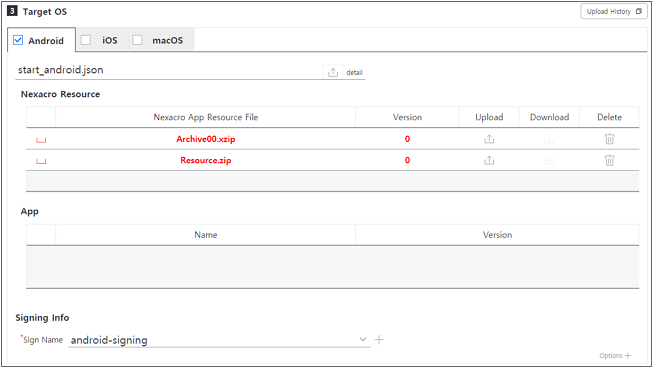Open Upload History
The image size is (652, 367).
pyautogui.click(x=614, y=12)
